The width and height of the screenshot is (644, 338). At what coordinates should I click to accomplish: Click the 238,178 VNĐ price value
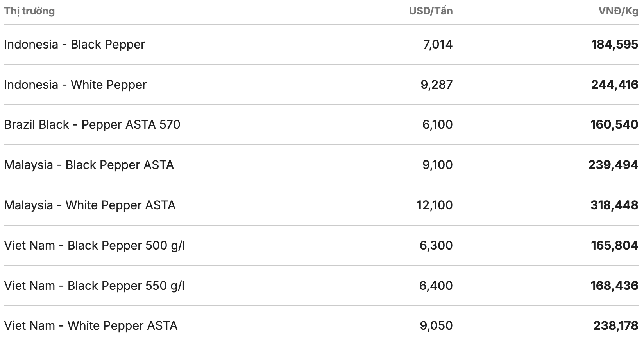[x=615, y=326]
